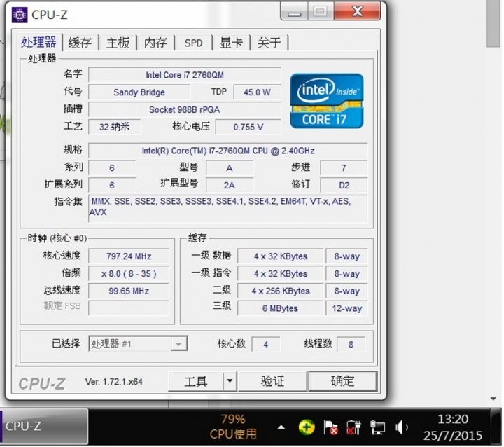This screenshot has width=504, height=447.
Task: Switch to the 缓存 tab
Action: pyautogui.click(x=80, y=43)
